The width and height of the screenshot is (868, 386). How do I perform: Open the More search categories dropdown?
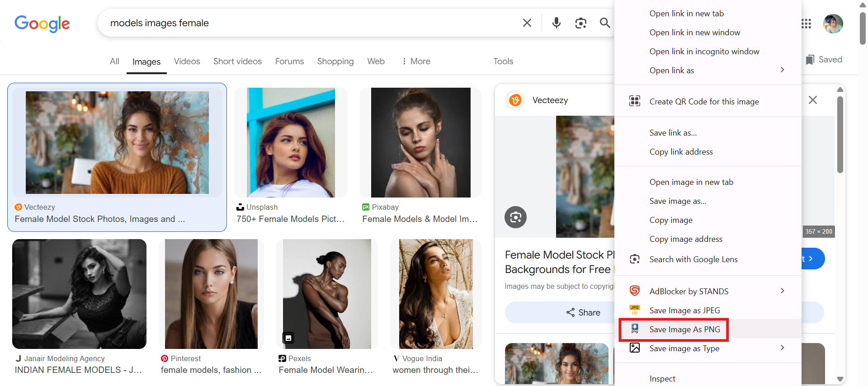(416, 61)
